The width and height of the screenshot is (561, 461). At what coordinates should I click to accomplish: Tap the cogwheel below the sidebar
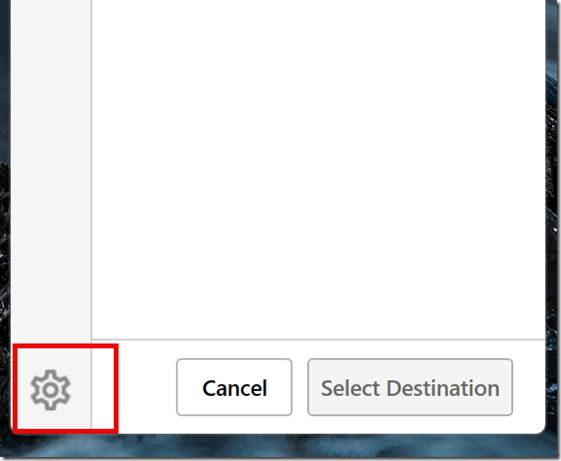[x=50, y=390]
